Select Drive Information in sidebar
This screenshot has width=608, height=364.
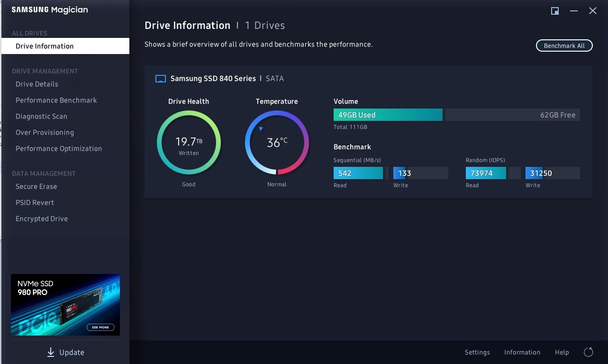click(65, 46)
